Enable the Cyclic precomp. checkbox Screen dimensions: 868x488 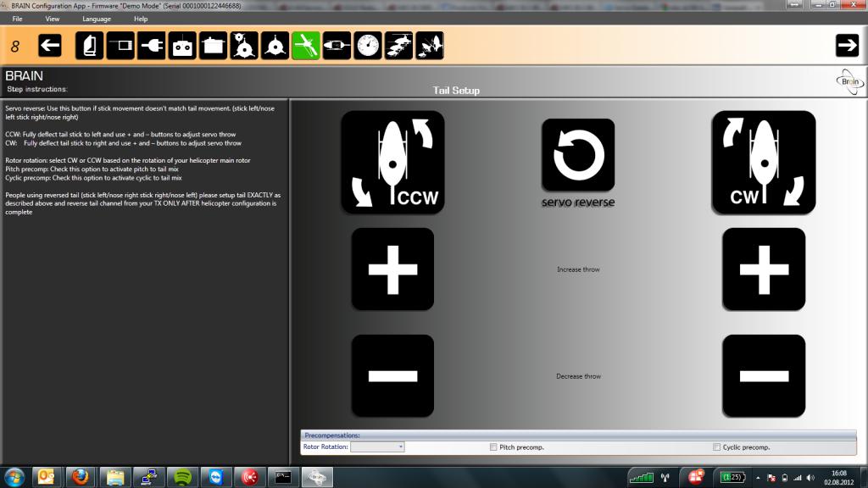pyautogui.click(x=717, y=446)
